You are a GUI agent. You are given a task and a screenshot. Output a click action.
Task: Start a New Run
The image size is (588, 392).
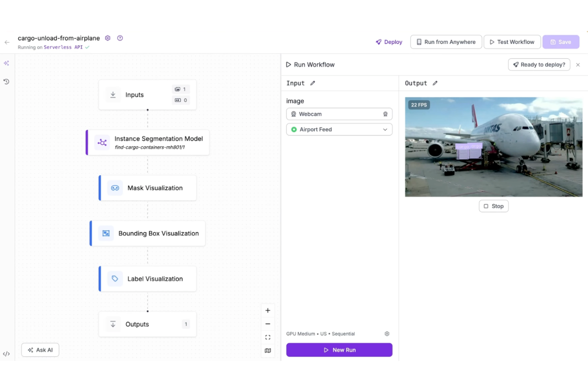pyautogui.click(x=339, y=350)
